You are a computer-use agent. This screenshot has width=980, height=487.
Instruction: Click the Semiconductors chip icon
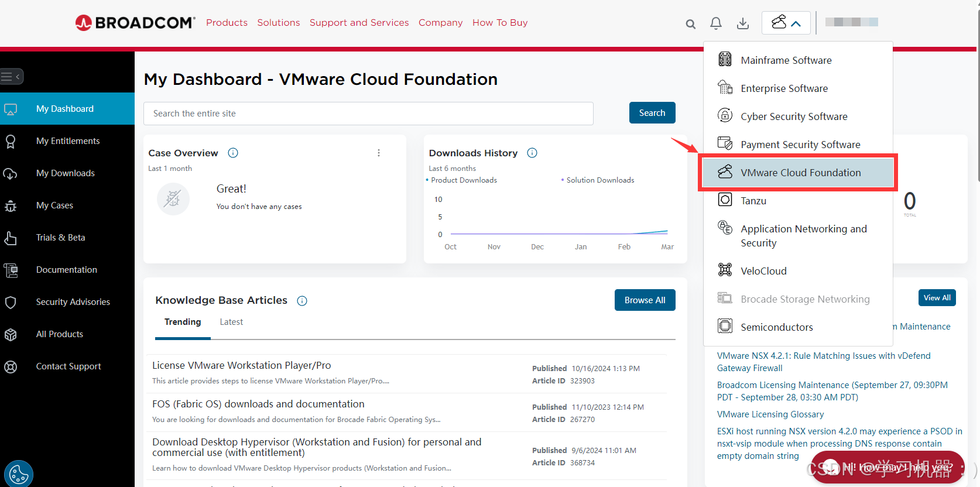[x=725, y=326]
